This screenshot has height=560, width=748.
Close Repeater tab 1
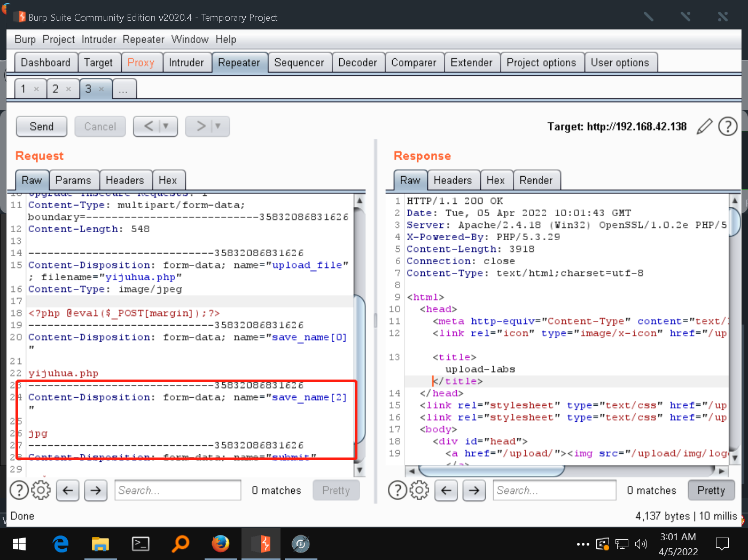[x=36, y=89]
